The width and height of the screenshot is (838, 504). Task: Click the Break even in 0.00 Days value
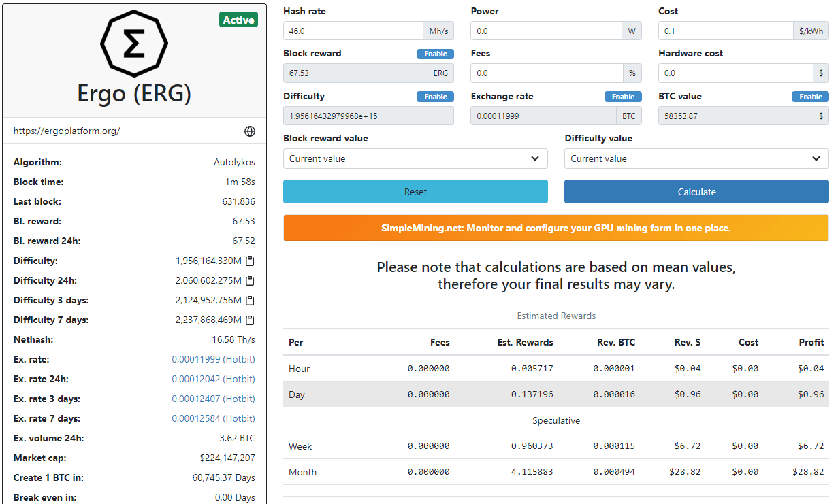point(235,497)
